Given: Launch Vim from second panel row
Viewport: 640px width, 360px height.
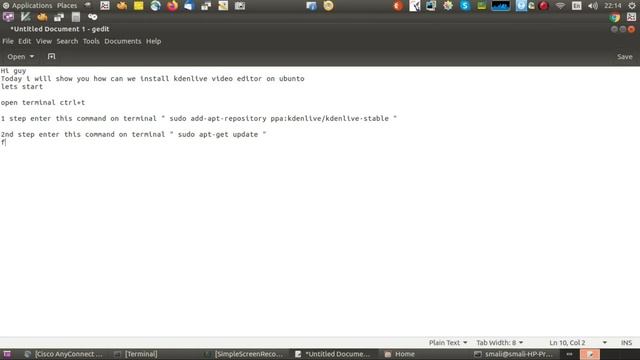Looking at the screenshot, I should click(x=25, y=17).
